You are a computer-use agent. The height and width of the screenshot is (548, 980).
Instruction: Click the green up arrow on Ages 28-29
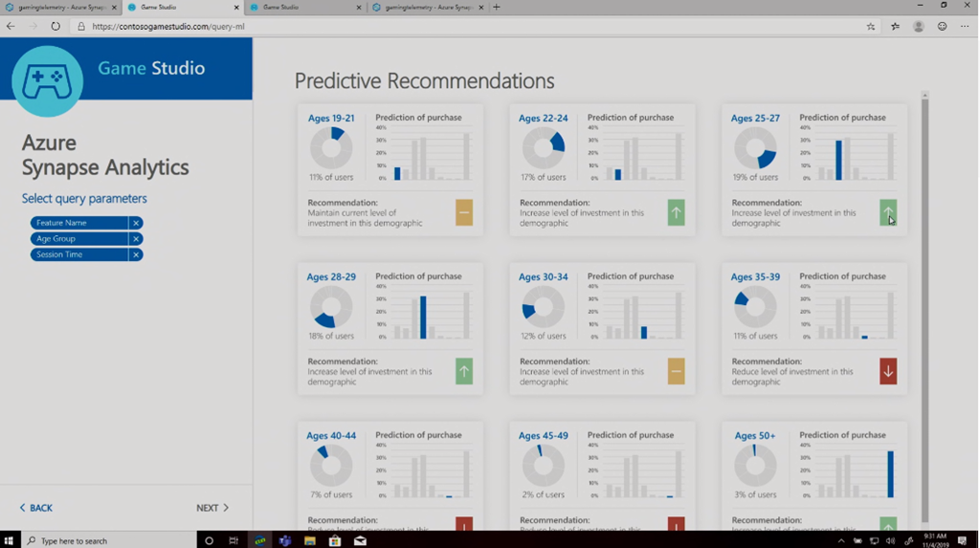pos(464,371)
